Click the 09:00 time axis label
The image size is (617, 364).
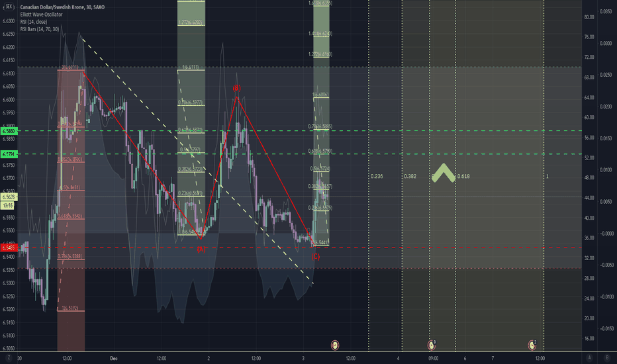[x=434, y=358]
